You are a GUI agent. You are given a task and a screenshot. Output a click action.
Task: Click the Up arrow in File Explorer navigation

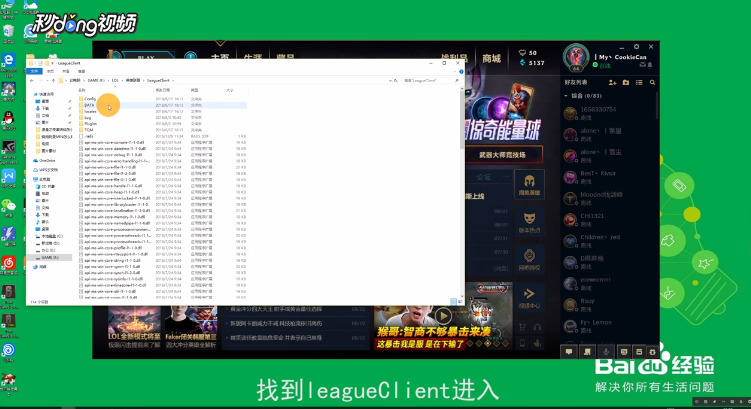(53, 80)
